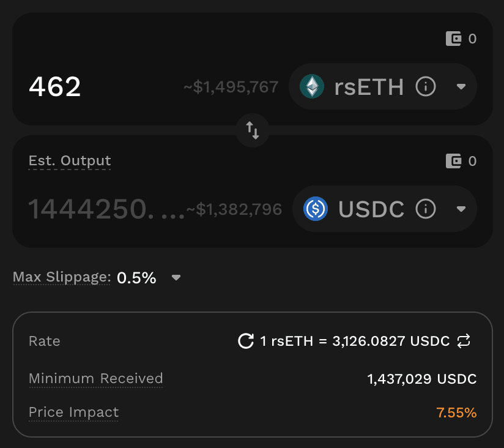Open rsETH token info icon
This screenshot has width=504, height=448.
426,87
